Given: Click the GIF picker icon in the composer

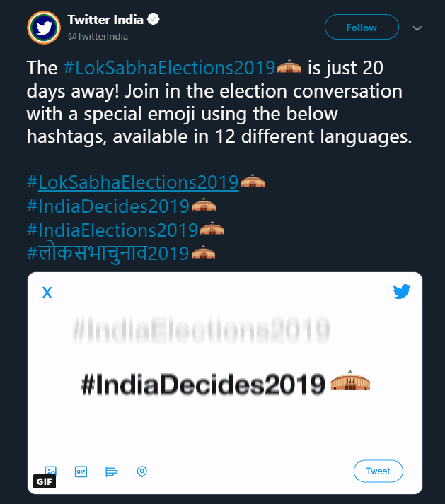Looking at the screenshot, I should [81, 471].
